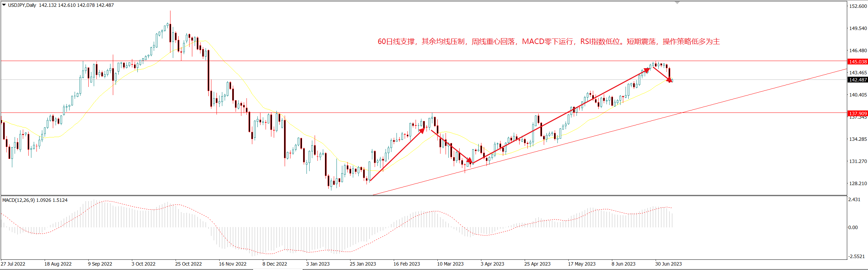The width and height of the screenshot is (868, 270).
Task: Click the 27 Jul 2022 date label
Action: 13,264
